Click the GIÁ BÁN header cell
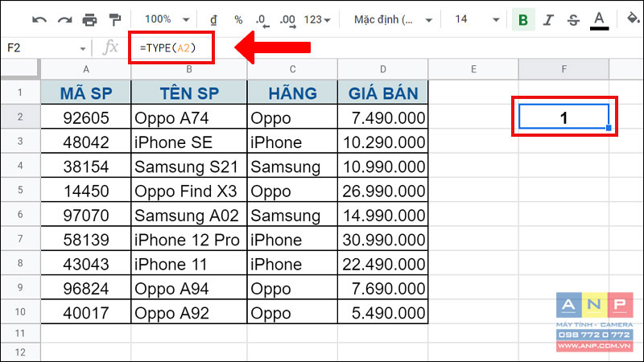Screen dimensions: 644x362 [383, 93]
